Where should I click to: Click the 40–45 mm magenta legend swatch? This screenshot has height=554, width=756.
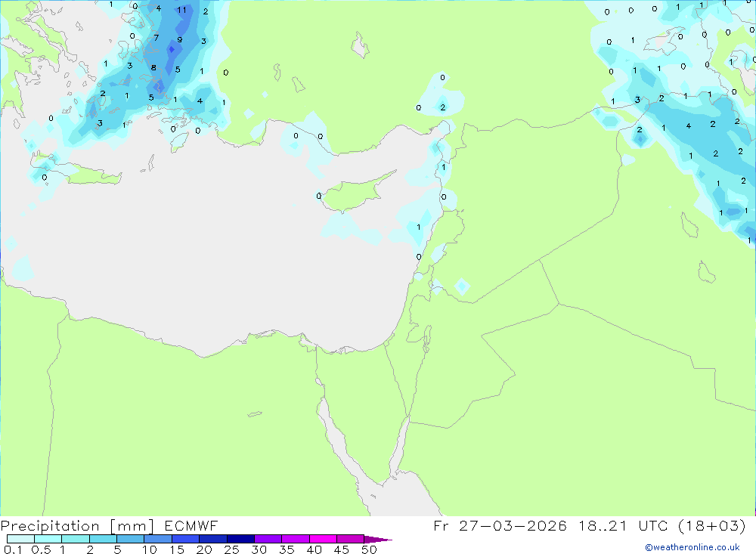coord(323,539)
